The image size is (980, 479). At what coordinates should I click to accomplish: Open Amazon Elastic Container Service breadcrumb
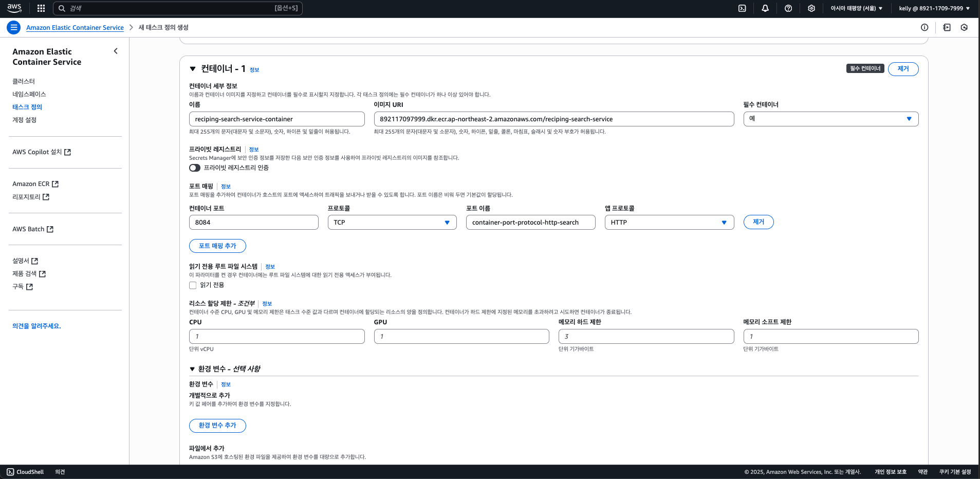75,28
